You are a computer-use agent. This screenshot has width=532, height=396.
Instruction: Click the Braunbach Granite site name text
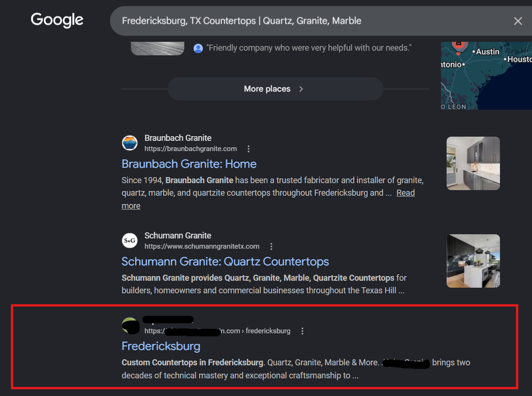(x=178, y=138)
